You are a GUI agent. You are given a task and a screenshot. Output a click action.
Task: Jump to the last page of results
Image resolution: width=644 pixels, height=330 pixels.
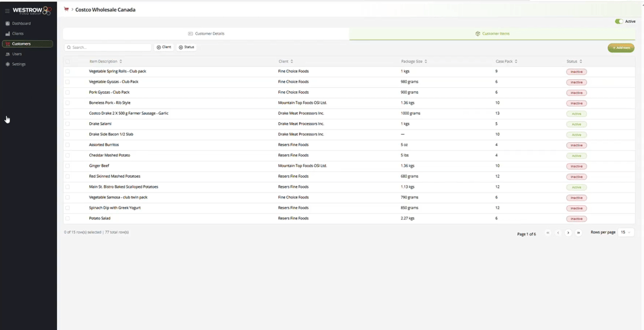click(x=578, y=233)
